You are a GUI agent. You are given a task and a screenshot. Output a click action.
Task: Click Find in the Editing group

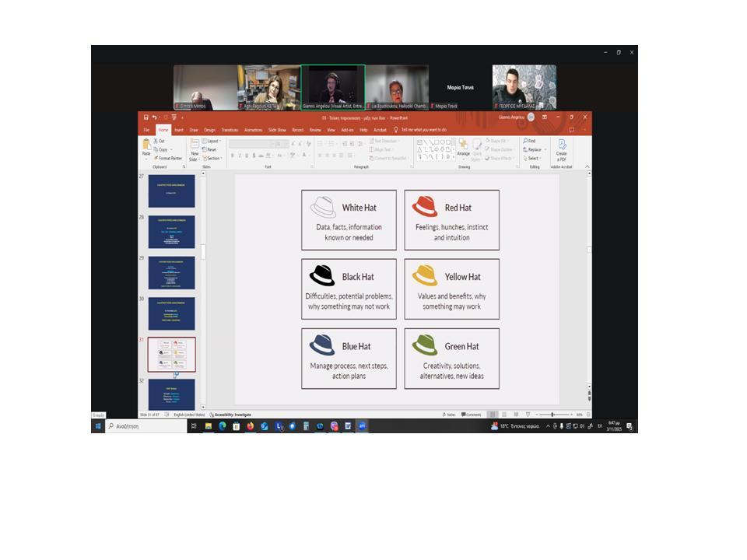pyautogui.click(x=531, y=141)
